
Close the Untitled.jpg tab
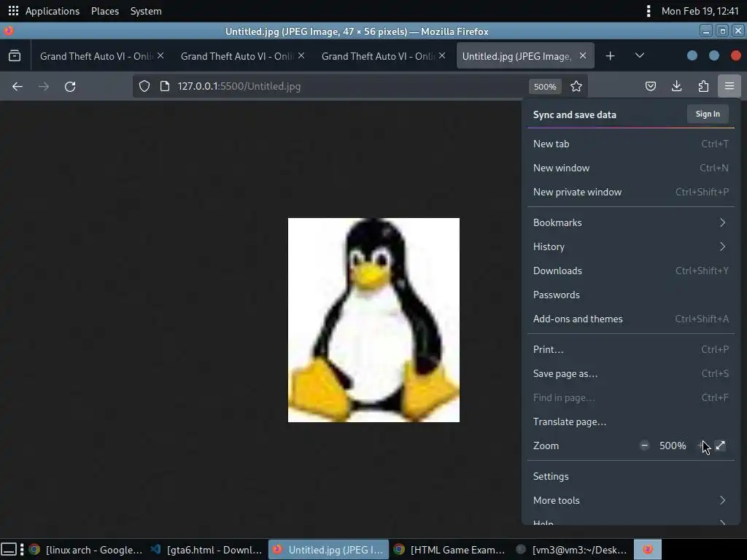[x=583, y=55]
